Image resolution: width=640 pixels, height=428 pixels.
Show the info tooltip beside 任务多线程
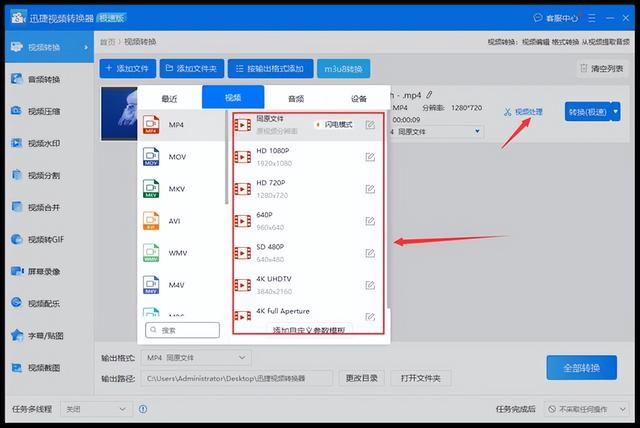coord(143,409)
